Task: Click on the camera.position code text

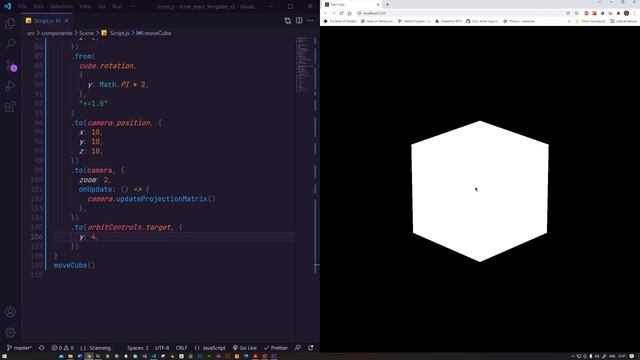Action: point(119,123)
